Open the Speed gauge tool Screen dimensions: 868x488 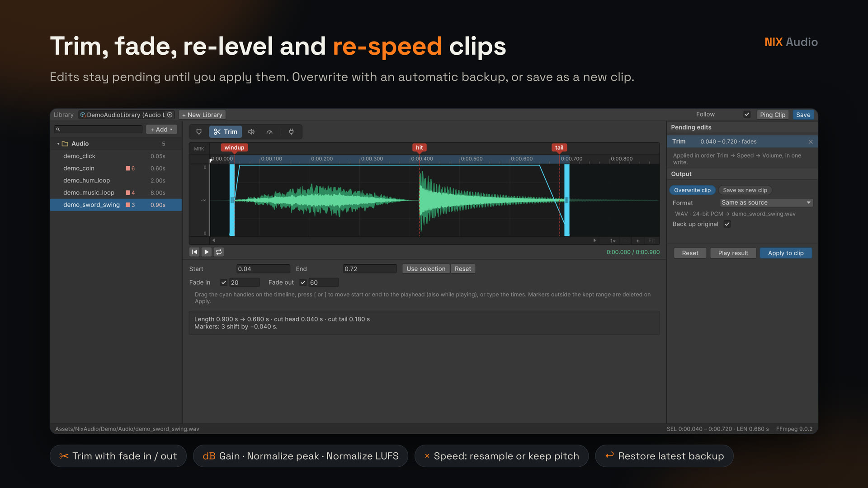[x=269, y=132]
